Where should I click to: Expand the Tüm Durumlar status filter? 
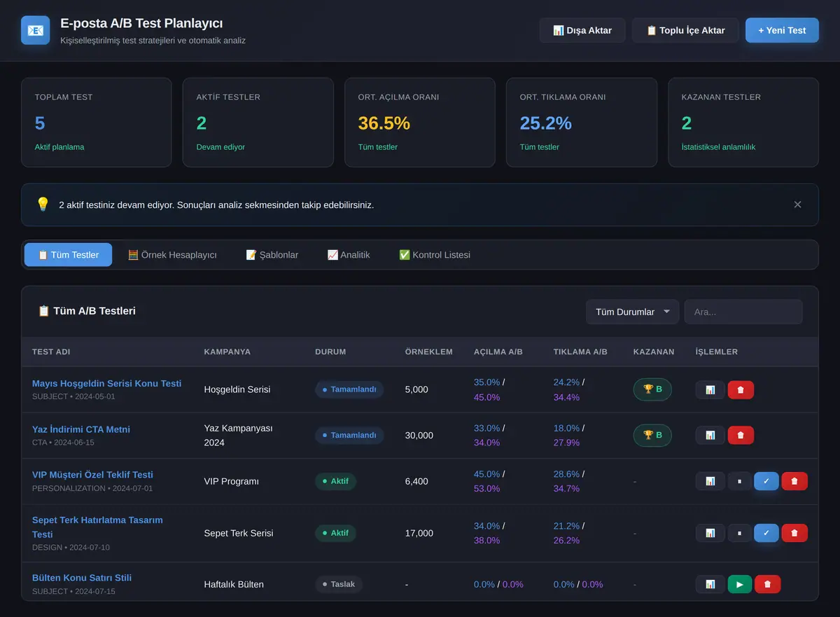point(632,312)
